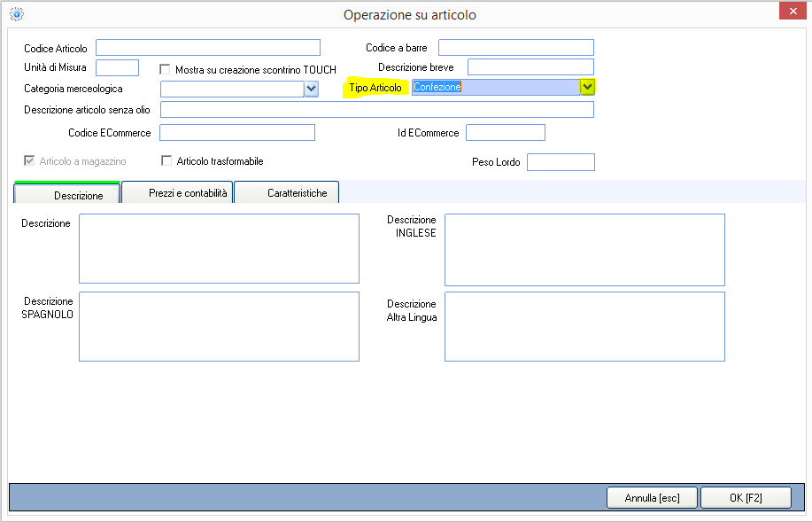Screen dimensions: 812x522
Task: Focus the Descrizione breve field
Action: click(x=530, y=66)
